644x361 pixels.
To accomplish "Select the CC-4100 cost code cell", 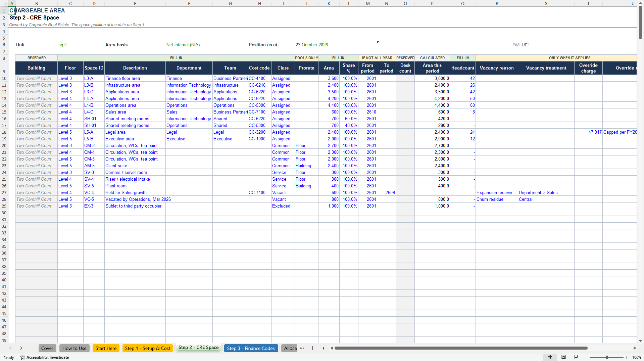I will click(259, 78).
